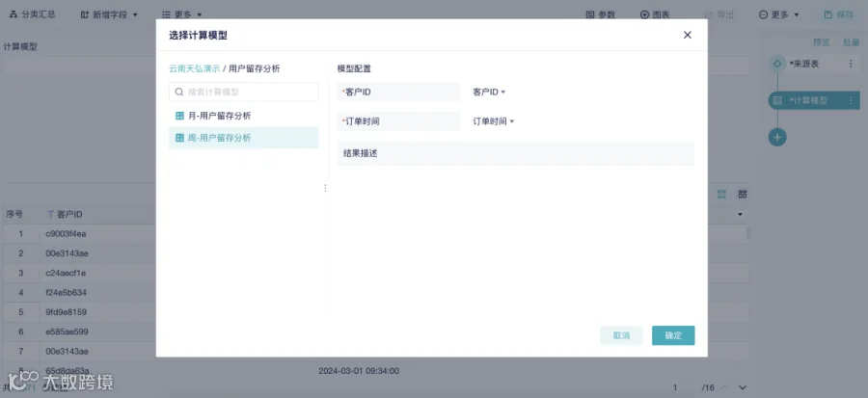
Task: Click the 图表 plus-circle icon
Action: (x=644, y=14)
